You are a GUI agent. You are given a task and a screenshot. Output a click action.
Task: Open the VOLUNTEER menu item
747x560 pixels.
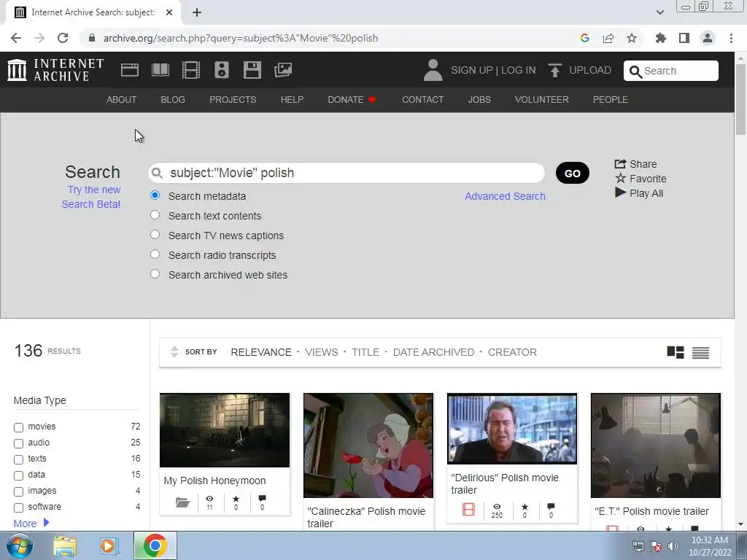[x=542, y=99]
